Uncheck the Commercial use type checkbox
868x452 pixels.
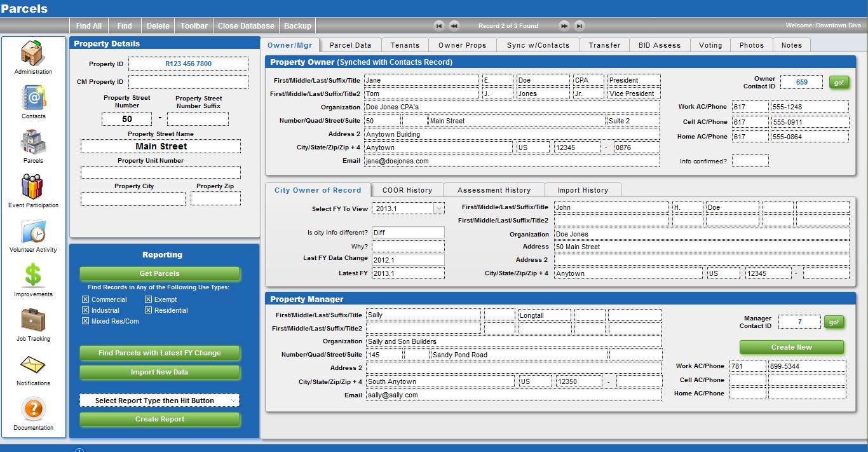[x=86, y=299]
